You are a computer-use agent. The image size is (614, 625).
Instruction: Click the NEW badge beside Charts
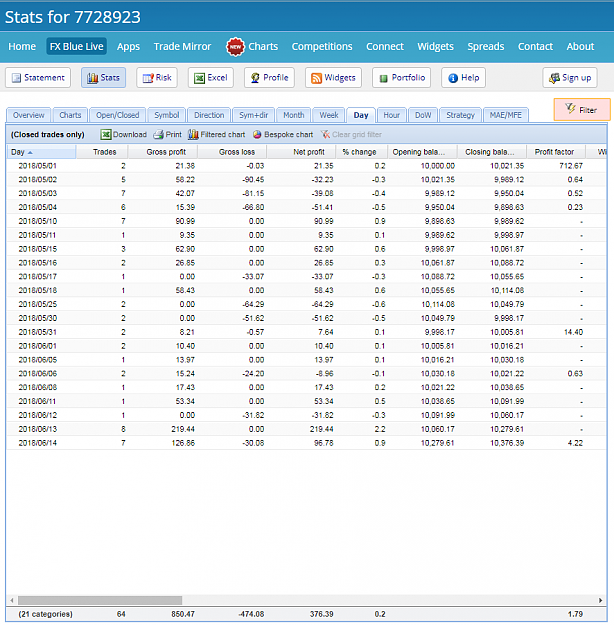(235, 47)
